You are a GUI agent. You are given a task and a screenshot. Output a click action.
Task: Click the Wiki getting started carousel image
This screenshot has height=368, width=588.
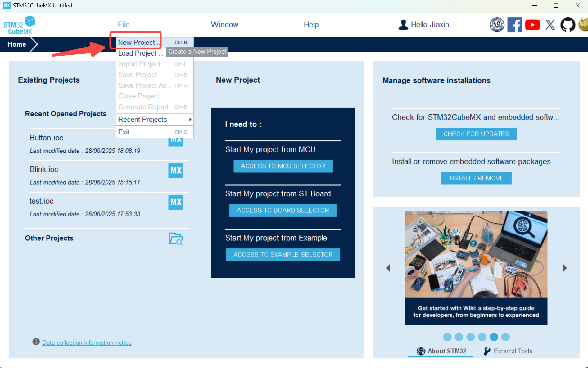coord(476,254)
